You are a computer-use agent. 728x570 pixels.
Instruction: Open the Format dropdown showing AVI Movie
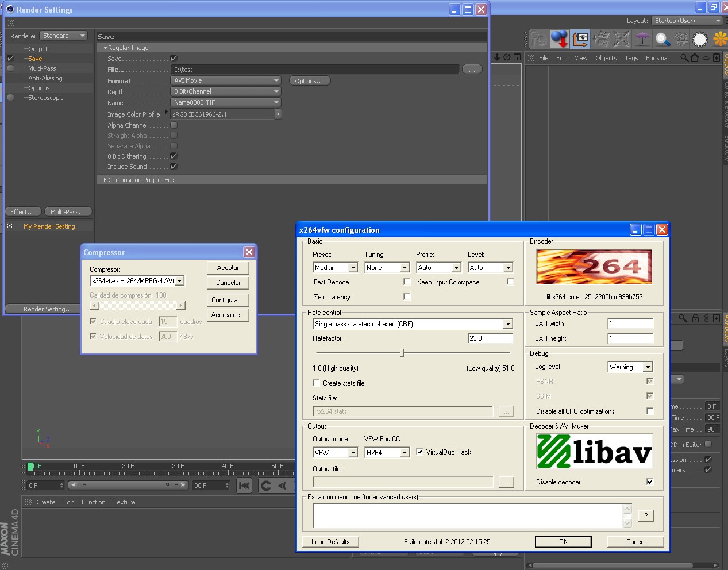click(x=226, y=80)
